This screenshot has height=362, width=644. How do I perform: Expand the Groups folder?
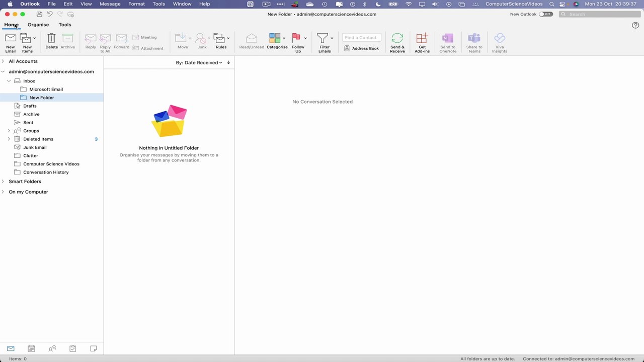click(9, 131)
